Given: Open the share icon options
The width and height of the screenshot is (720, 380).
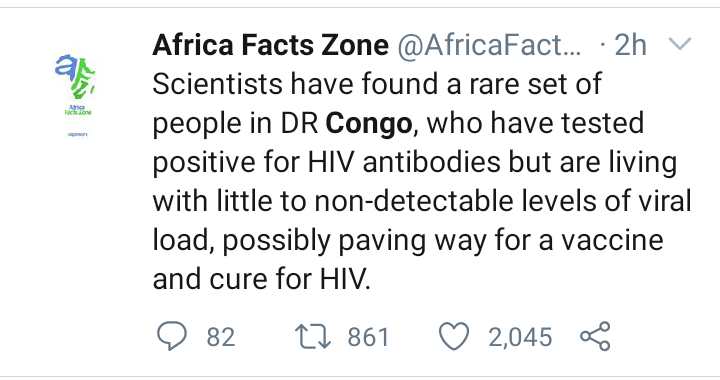Looking at the screenshot, I should point(596,336).
